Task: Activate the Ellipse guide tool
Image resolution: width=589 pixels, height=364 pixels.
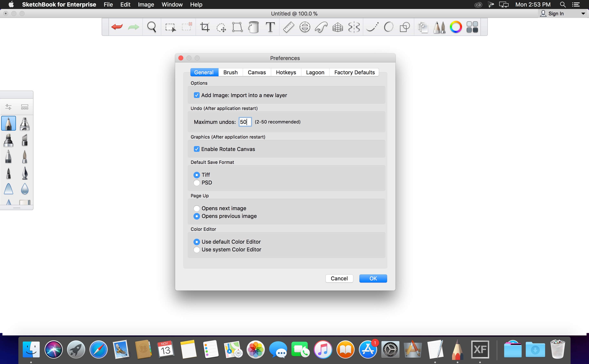Action: point(305,27)
